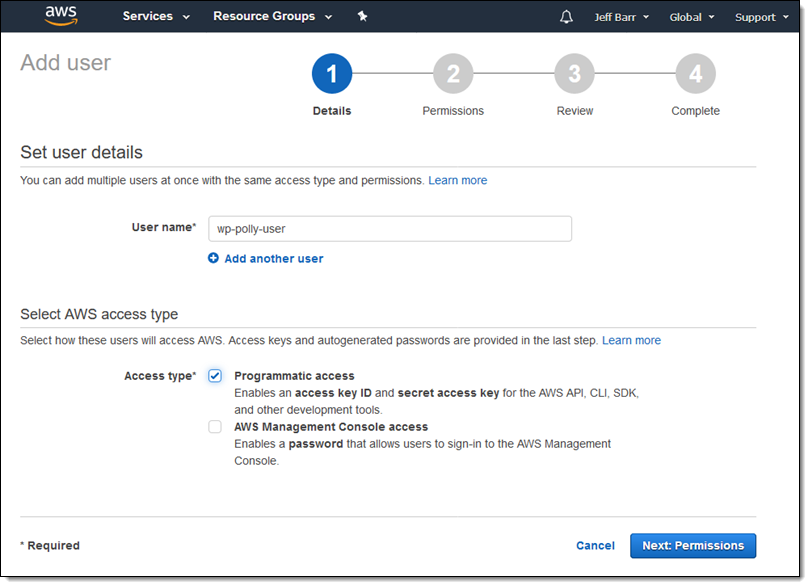
Task: Click Learn more under Set user details
Action: 457,181
